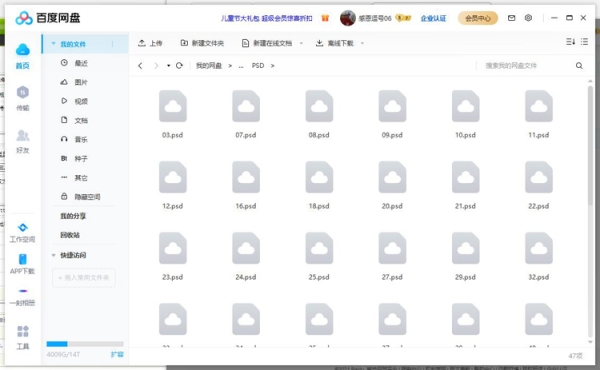Go forward with the right arrow
The height and width of the screenshot is (370, 600).
[x=156, y=66]
